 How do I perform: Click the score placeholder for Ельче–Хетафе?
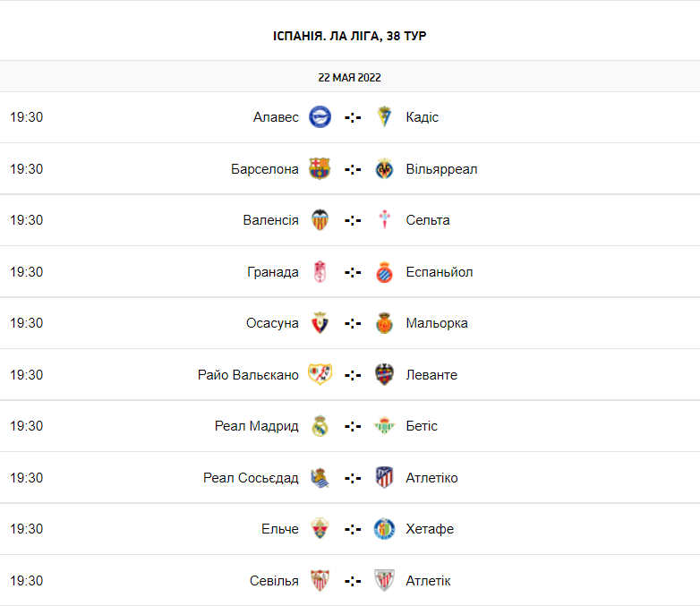tap(353, 529)
